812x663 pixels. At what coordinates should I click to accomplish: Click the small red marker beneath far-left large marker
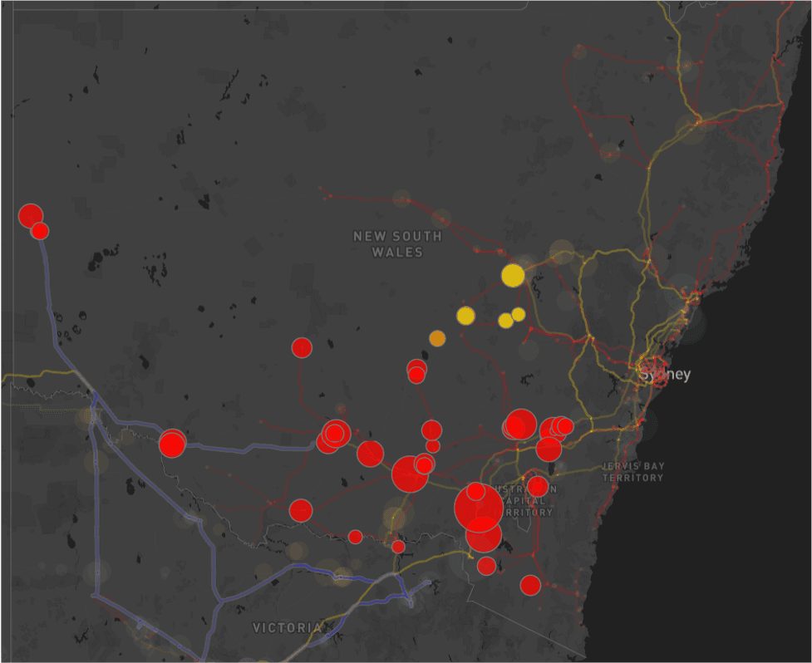[x=40, y=231]
